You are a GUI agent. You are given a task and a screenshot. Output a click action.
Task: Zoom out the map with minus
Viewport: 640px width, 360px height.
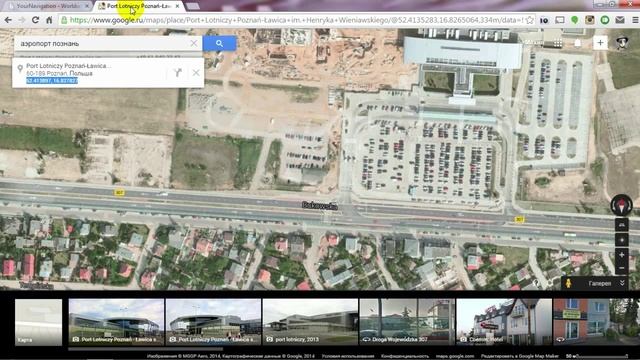[x=622, y=268]
